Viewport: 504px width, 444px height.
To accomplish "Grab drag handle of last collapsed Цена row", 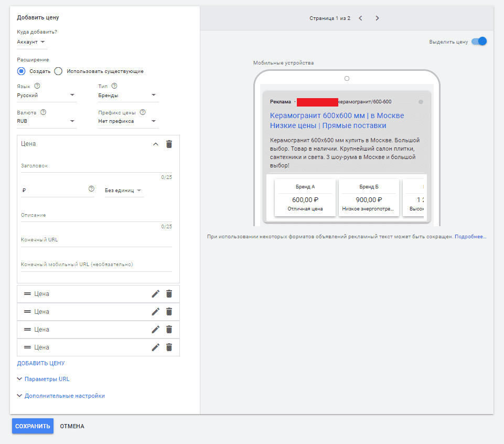I will coord(28,347).
